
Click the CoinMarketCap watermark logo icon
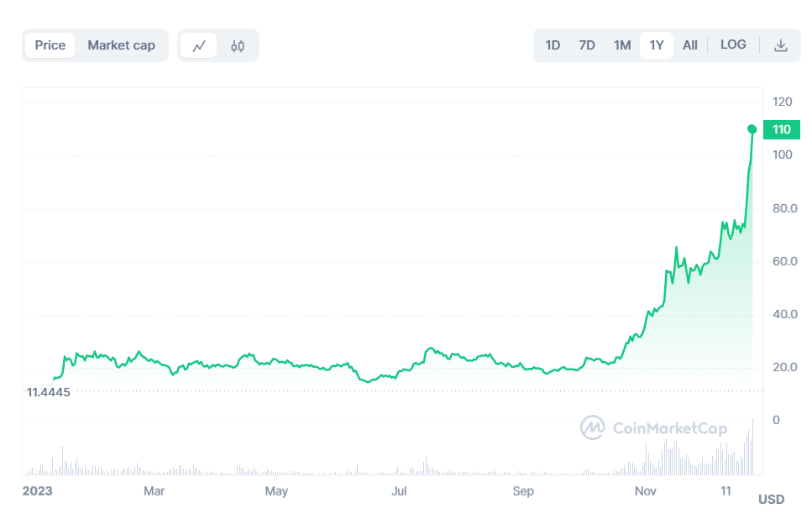click(x=593, y=427)
